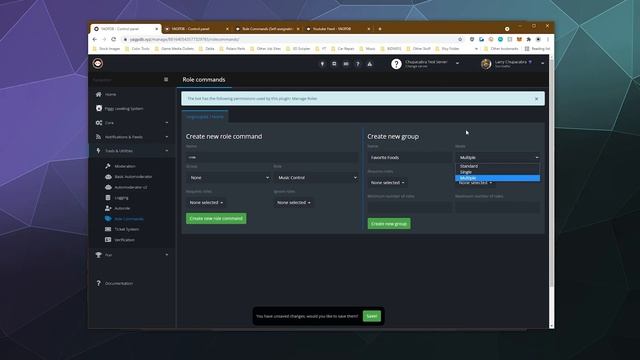Viewport: 640px width, 360px height.
Task: Click the role command Name field
Action: [x=272, y=157]
